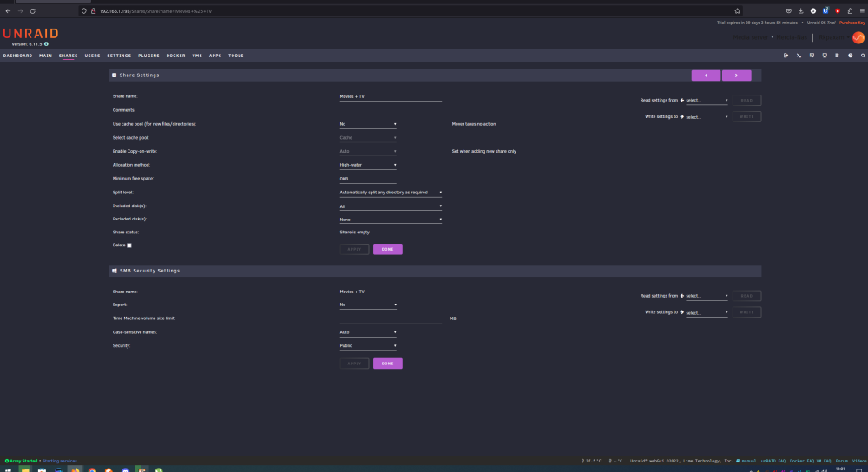Click the Minimum free space field
Viewport: 868px width, 472px height.
(367, 179)
